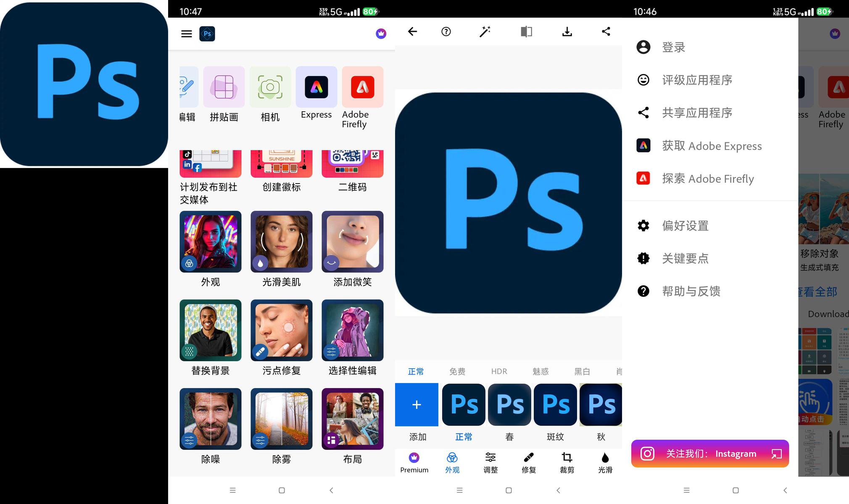Open Premium in editor bottom bar
The image size is (849, 504).
click(414, 463)
